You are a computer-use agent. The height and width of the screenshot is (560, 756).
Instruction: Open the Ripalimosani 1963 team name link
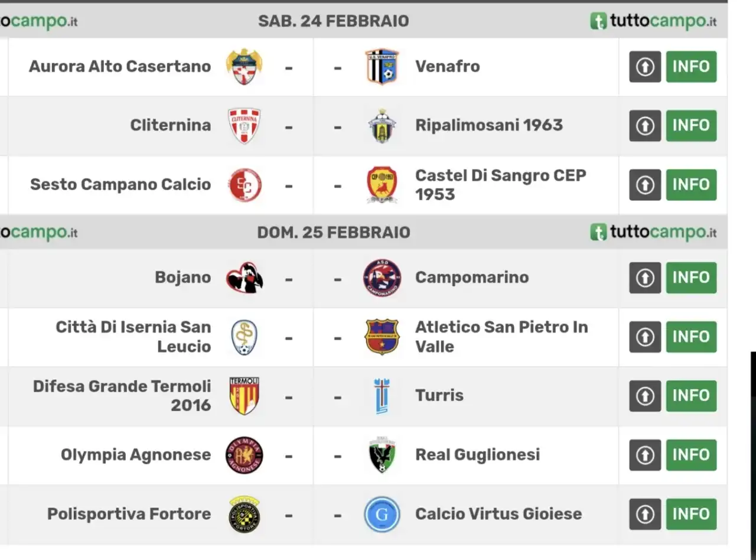click(x=489, y=125)
